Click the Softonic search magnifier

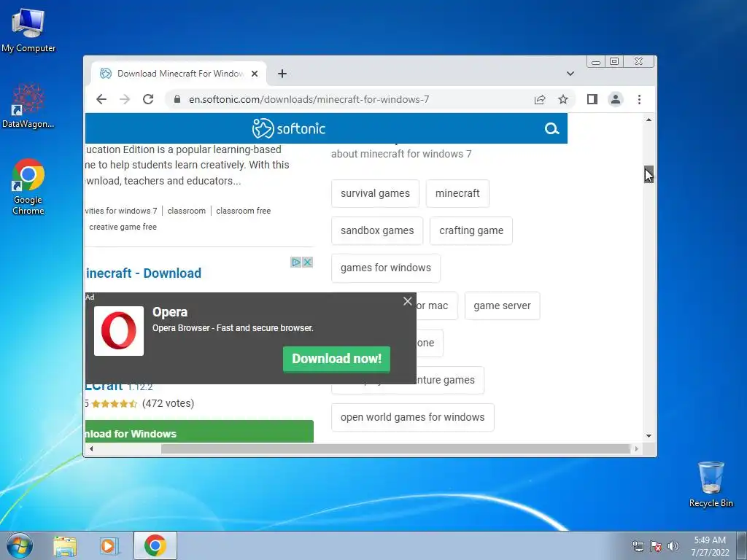coord(551,128)
